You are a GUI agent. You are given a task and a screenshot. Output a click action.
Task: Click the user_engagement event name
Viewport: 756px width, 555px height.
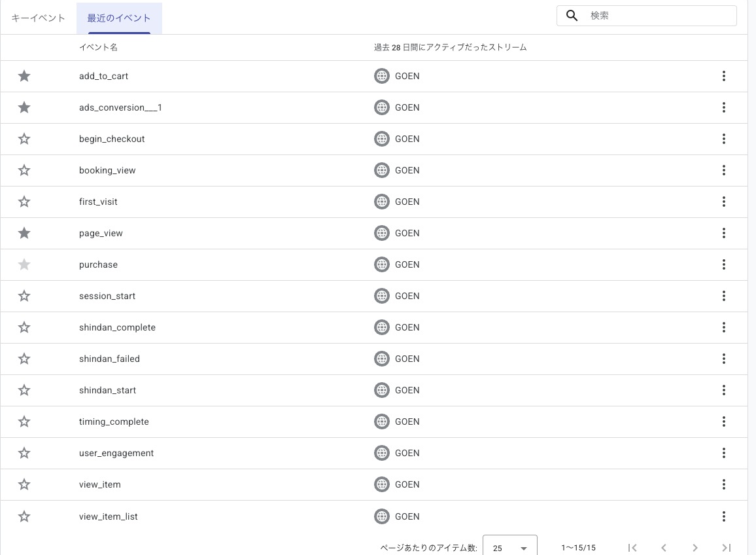(x=116, y=453)
